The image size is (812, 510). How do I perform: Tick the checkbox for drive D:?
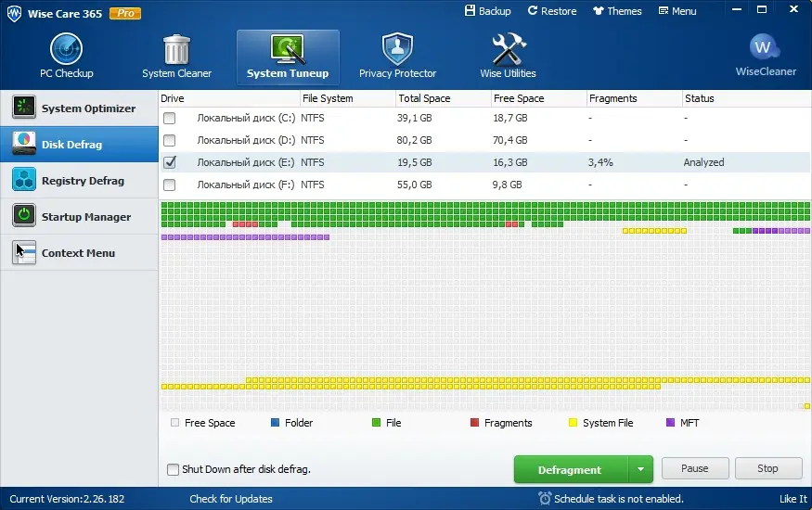coord(169,140)
